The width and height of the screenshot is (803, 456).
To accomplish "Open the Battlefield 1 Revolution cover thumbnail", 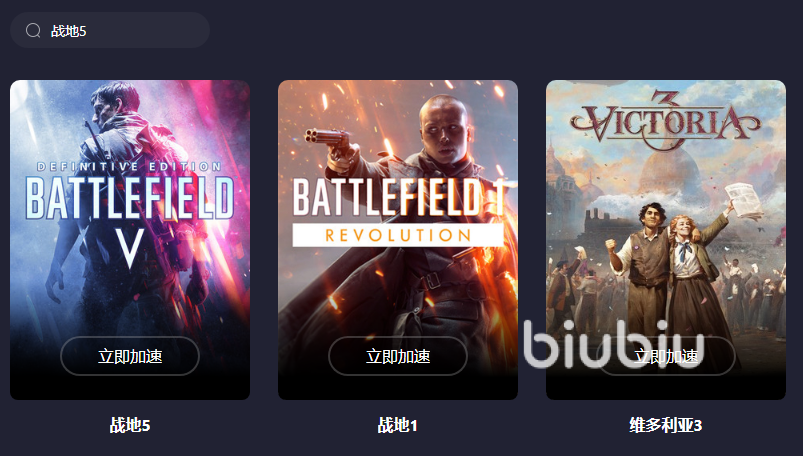I will coord(398,240).
